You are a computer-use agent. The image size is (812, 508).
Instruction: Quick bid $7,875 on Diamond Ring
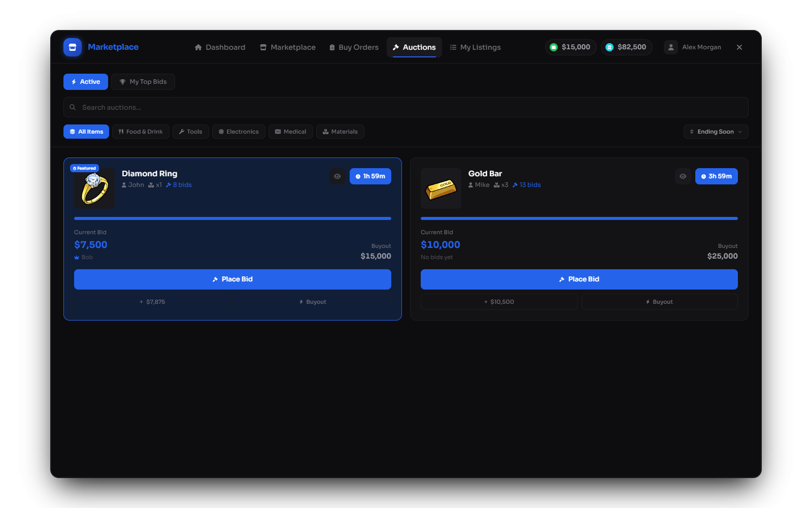[152, 302]
